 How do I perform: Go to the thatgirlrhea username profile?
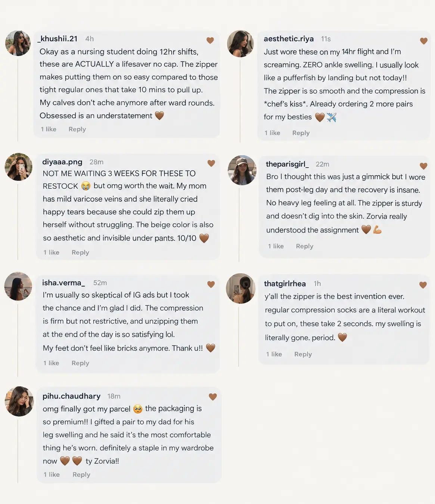click(285, 284)
